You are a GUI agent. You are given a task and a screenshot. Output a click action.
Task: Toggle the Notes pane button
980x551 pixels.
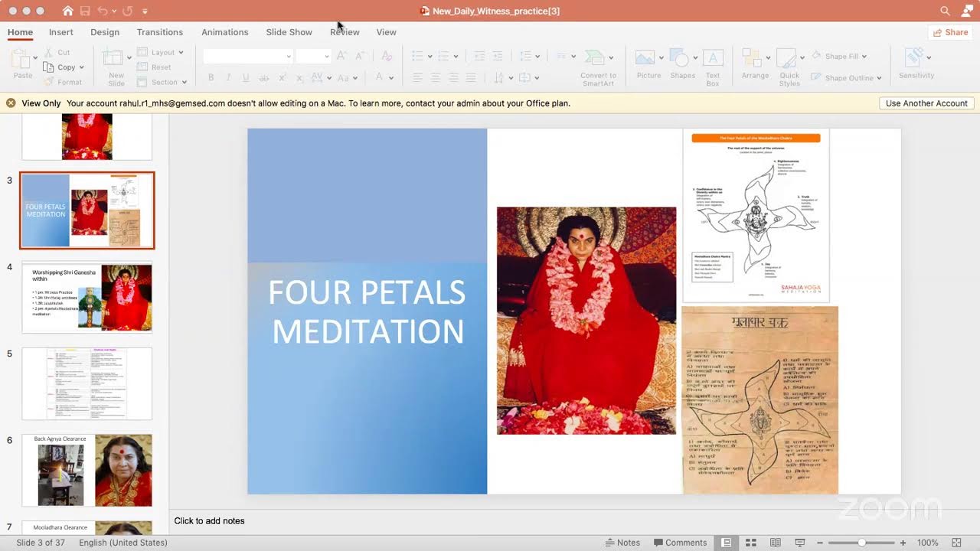click(x=622, y=543)
